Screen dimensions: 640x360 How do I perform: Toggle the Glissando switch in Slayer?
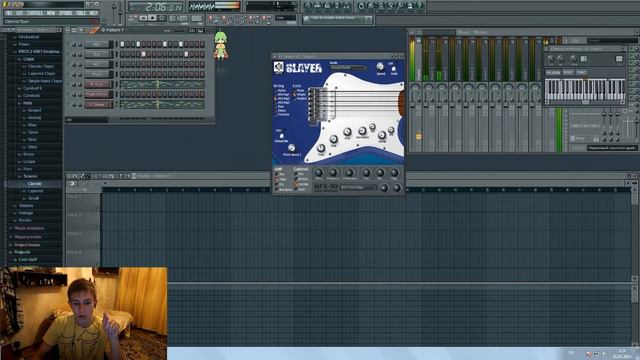[282, 136]
